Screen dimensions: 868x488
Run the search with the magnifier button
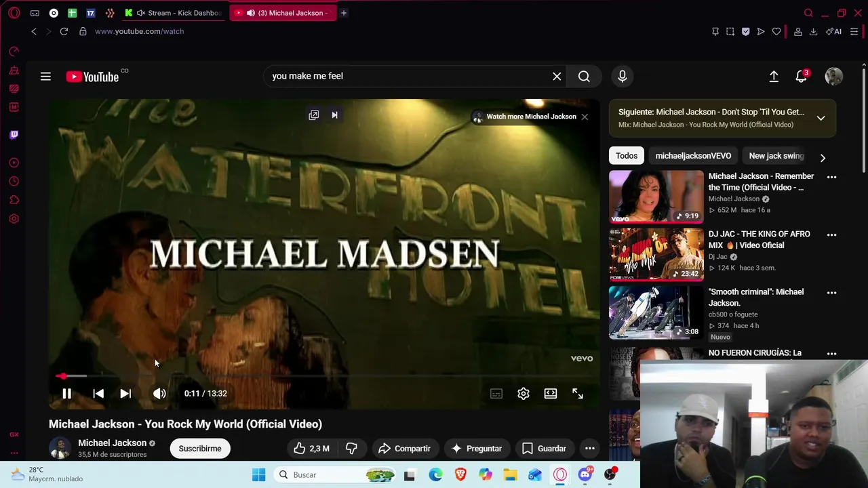coord(584,76)
